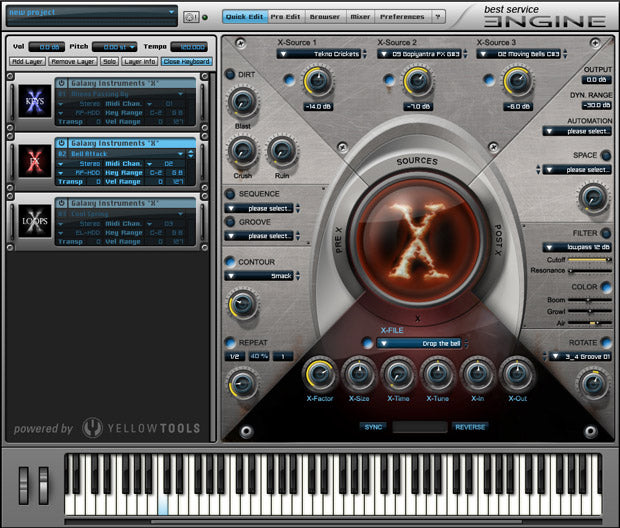The width and height of the screenshot is (620, 528).
Task: Toggle the FILTER section LED
Action: pos(605,233)
